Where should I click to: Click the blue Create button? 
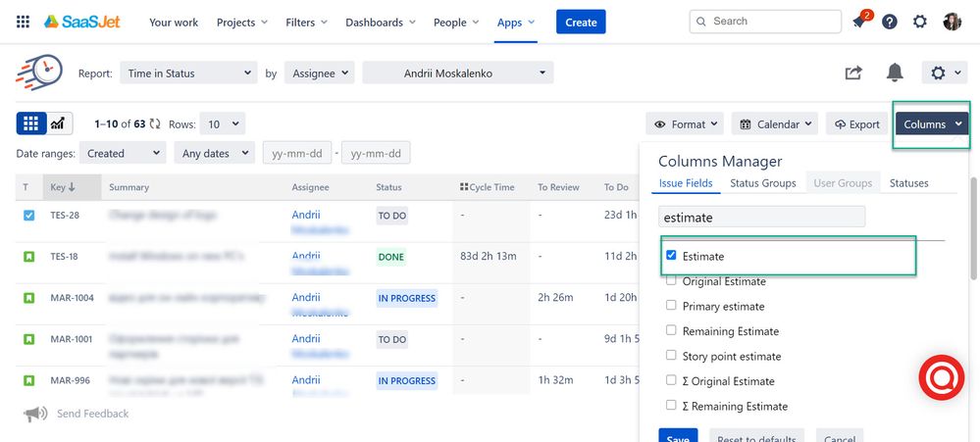click(x=581, y=22)
